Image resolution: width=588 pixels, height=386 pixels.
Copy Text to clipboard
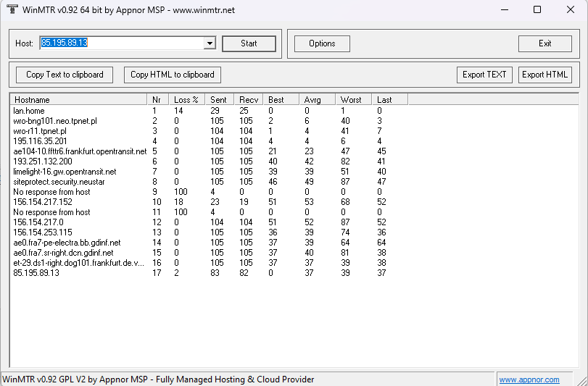65,75
